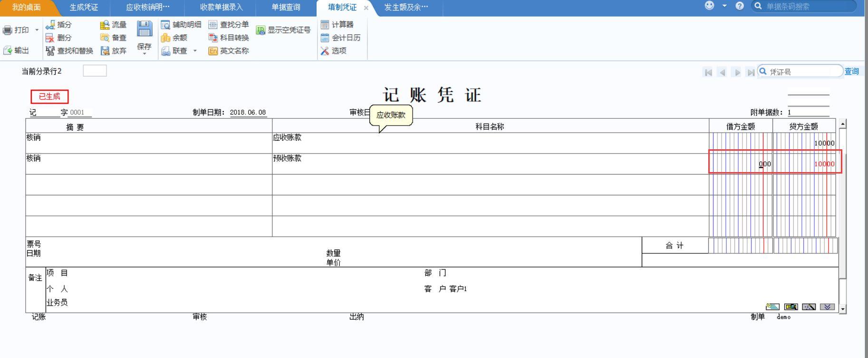Click the 余额 balance button

[174, 38]
